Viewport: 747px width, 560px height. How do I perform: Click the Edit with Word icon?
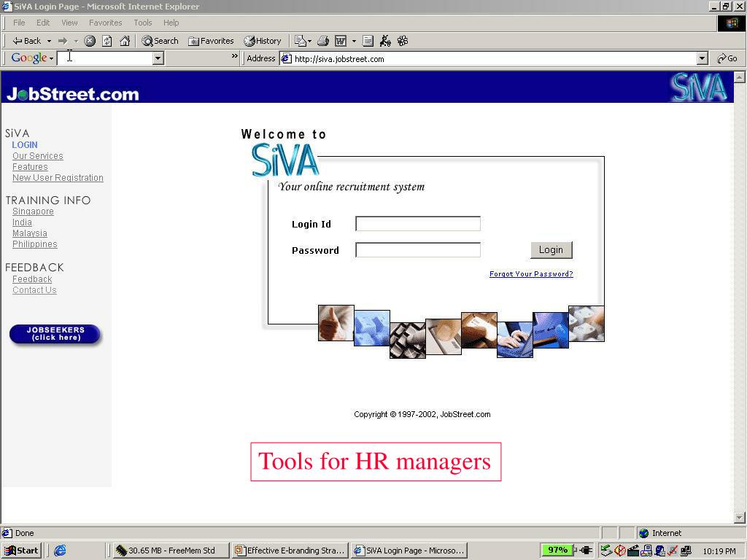pos(341,41)
